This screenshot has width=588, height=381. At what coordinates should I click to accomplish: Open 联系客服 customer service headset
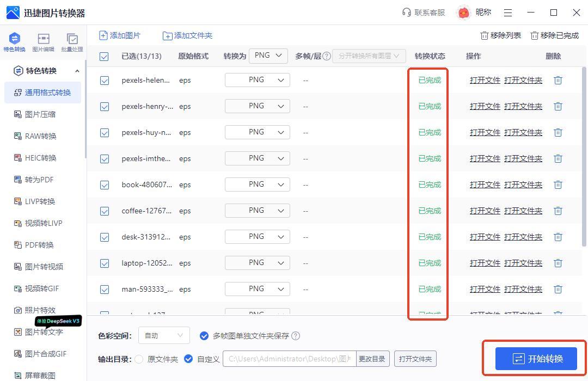pyautogui.click(x=406, y=13)
